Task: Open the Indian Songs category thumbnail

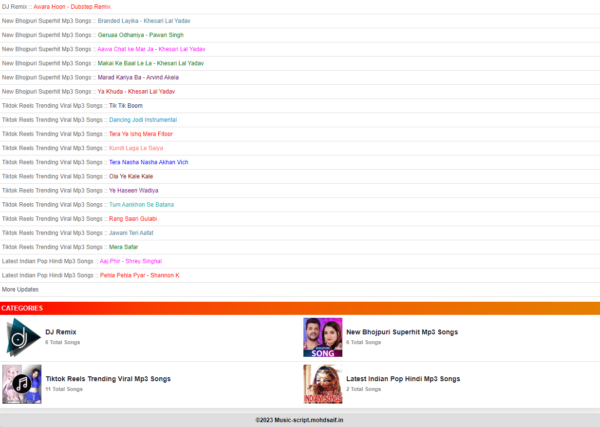Action: coord(323,384)
